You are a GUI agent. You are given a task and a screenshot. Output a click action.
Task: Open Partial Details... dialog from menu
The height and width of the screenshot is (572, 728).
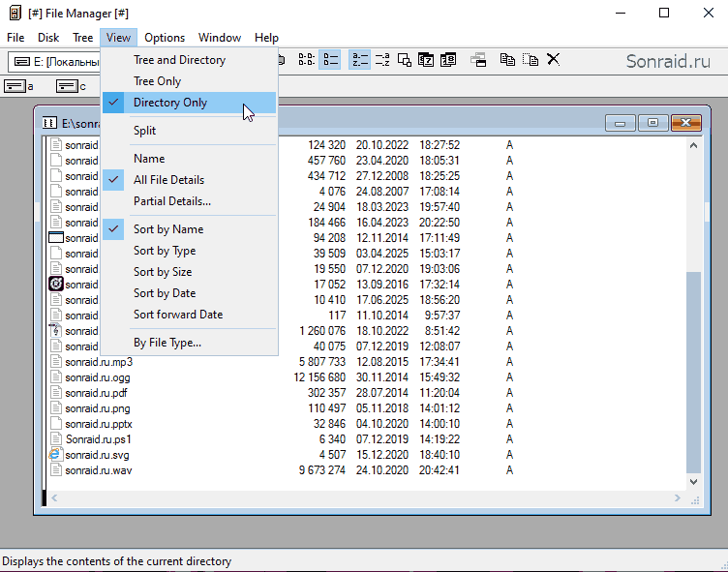[190, 201]
